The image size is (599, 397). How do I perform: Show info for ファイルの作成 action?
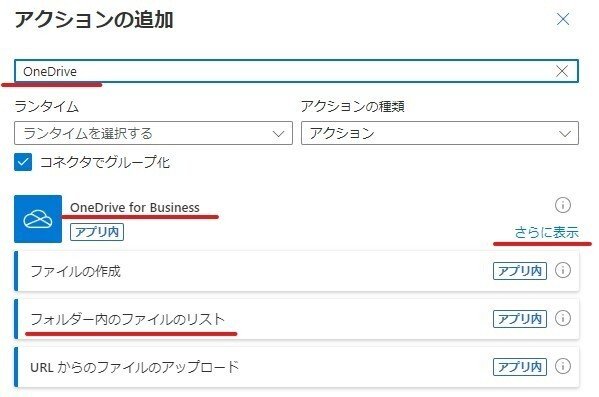click(x=563, y=271)
